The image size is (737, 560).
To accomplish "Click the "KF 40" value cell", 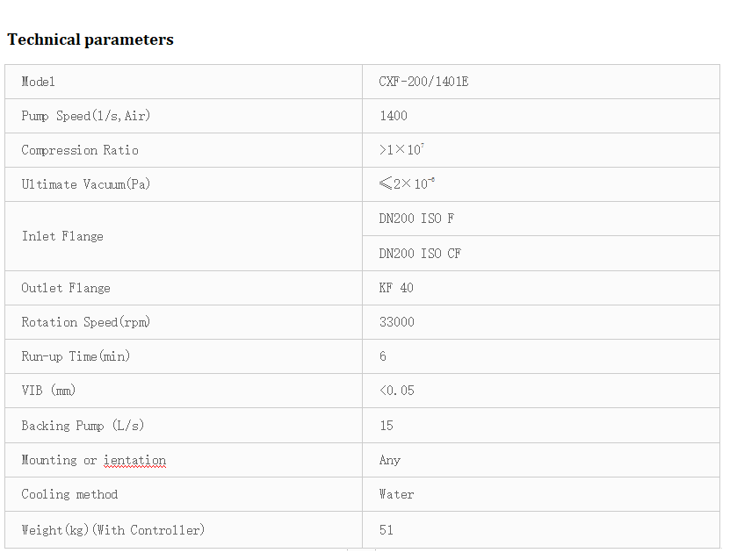I will [396, 288].
